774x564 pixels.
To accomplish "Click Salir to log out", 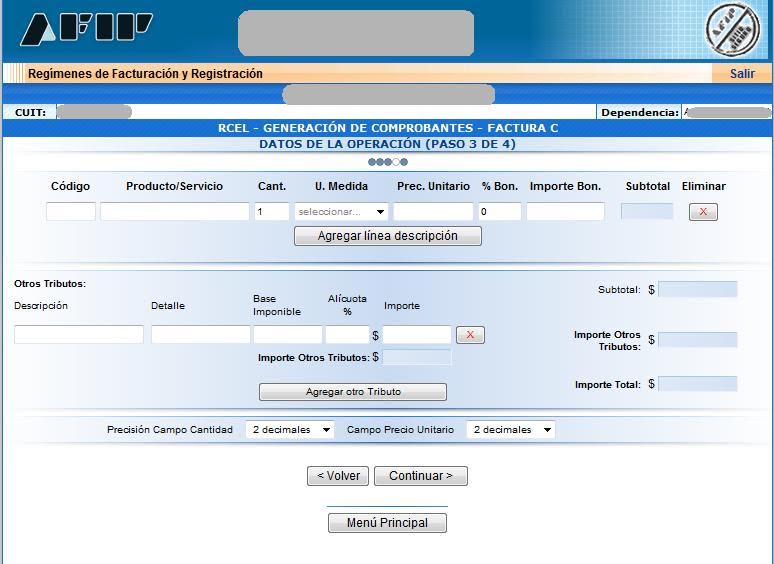I will [x=742, y=74].
